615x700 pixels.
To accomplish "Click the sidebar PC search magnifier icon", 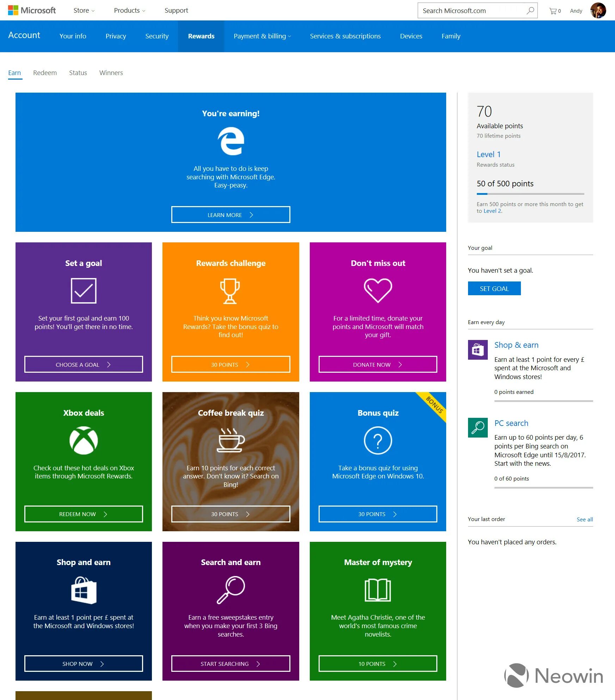I will 478,428.
